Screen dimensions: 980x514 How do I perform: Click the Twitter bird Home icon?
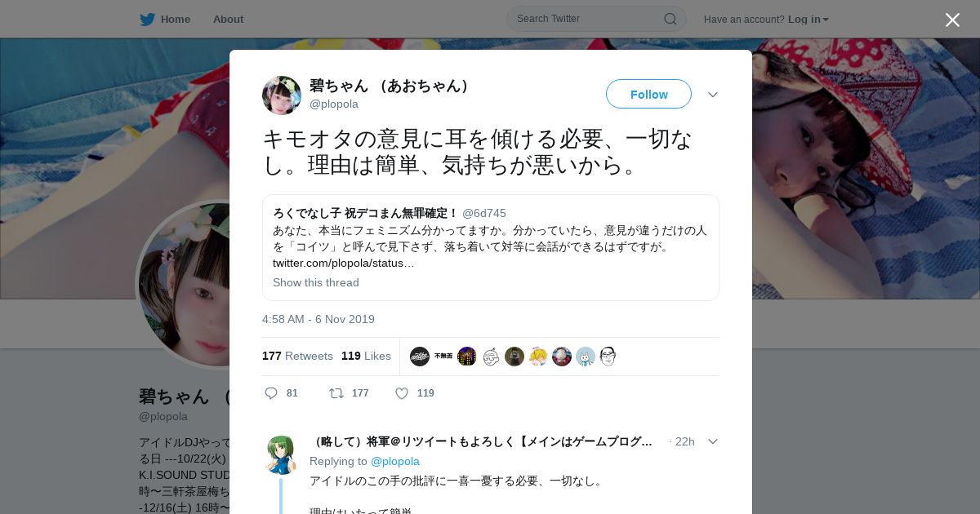click(147, 19)
